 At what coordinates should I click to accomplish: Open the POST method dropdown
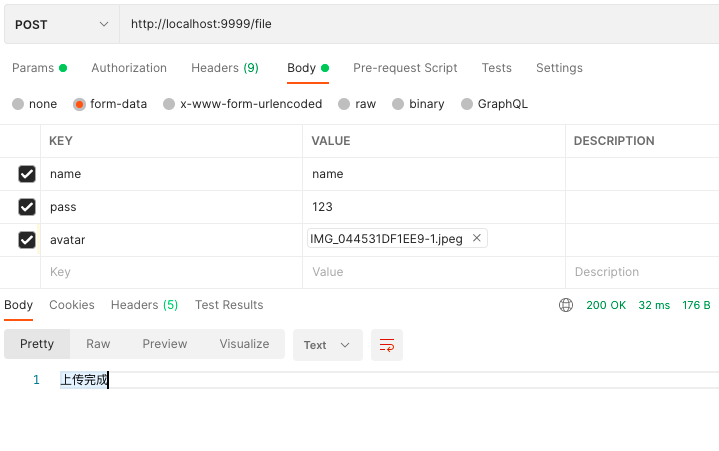pyautogui.click(x=61, y=24)
